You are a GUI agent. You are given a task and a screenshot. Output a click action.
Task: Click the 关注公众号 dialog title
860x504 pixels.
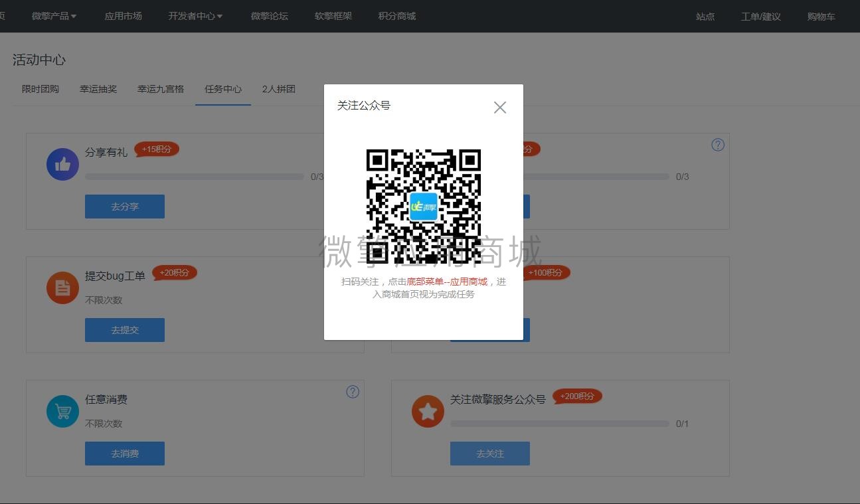tap(364, 106)
